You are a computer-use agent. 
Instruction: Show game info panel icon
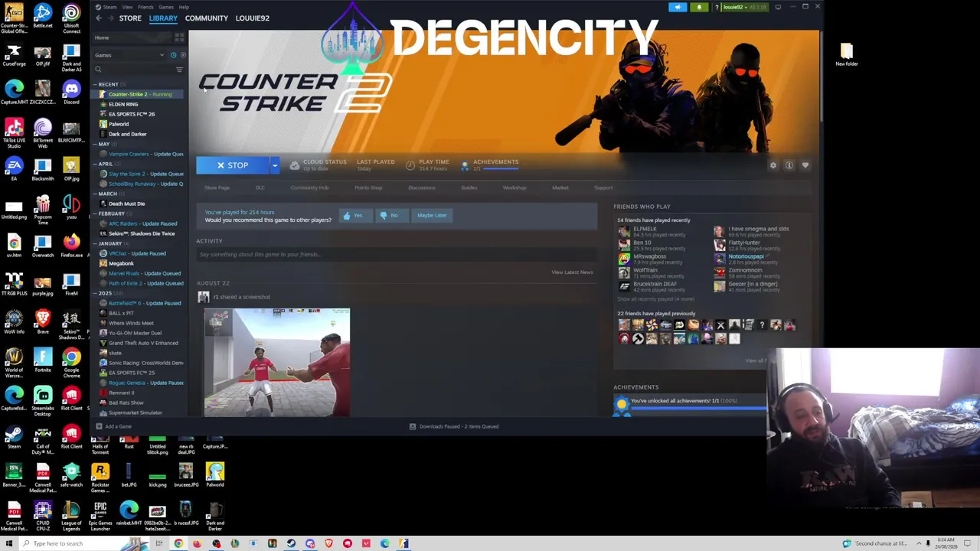pos(789,165)
